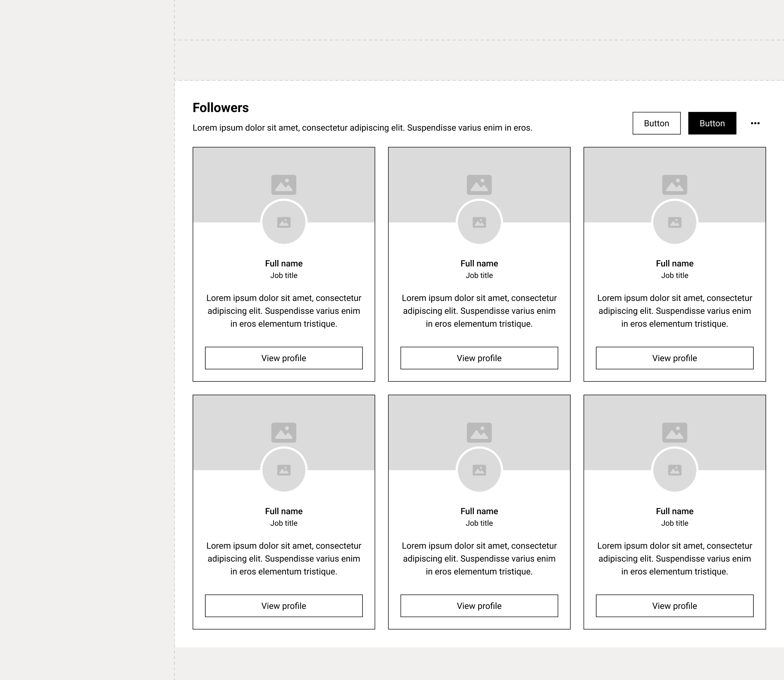Select the avatar circle on top-right card
The image size is (784, 680).
click(x=675, y=222)
